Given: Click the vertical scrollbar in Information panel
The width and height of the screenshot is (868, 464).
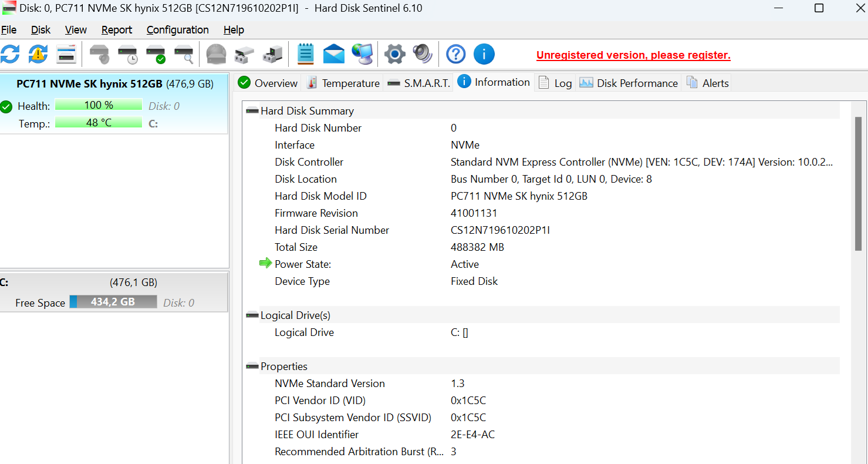Looking at the screenshot, I should coord(858,183).
